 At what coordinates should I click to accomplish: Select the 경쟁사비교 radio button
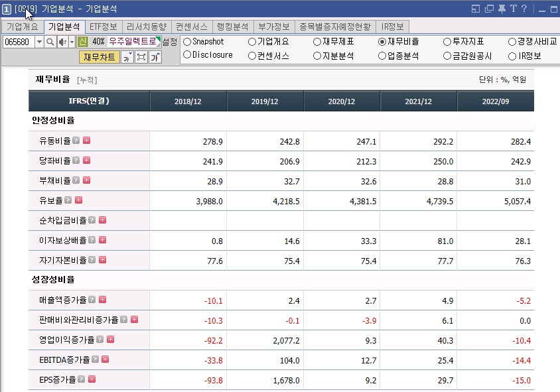click(512, 42)
